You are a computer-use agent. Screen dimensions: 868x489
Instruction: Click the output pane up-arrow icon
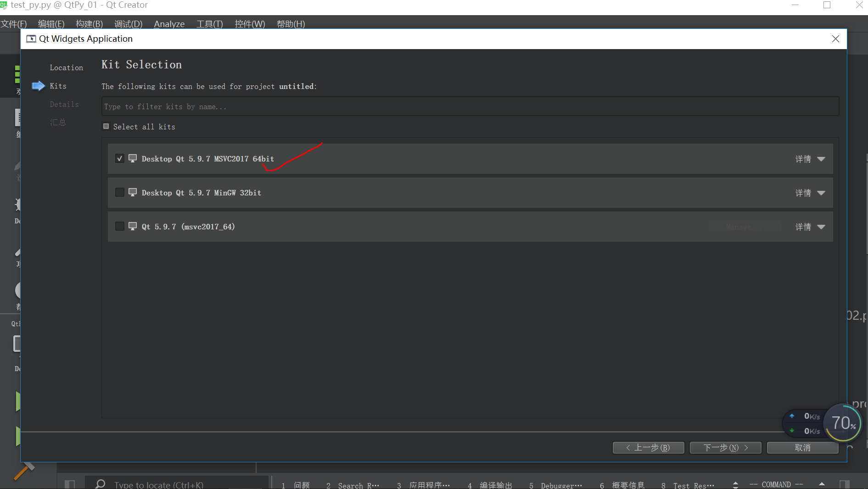point(822,484)
